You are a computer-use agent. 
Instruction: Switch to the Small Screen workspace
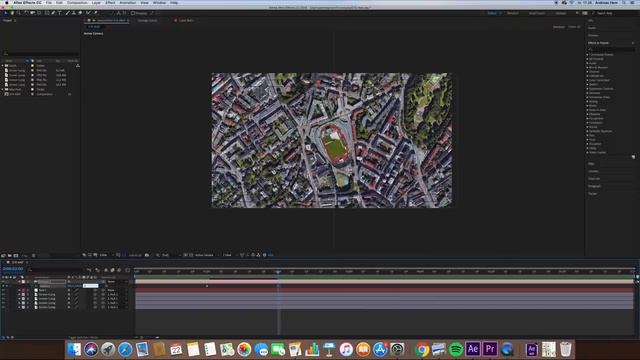click(537, 13)
